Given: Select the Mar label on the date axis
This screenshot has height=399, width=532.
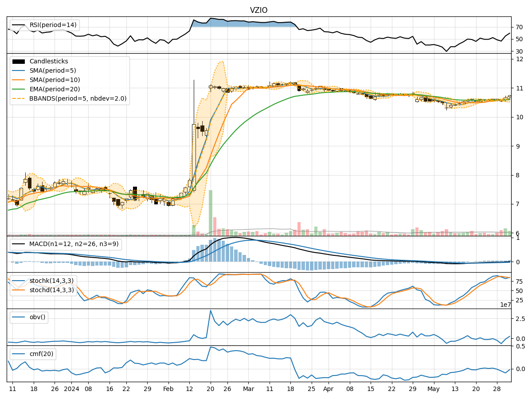Looking at the screenshot, I should pos(249,389).
